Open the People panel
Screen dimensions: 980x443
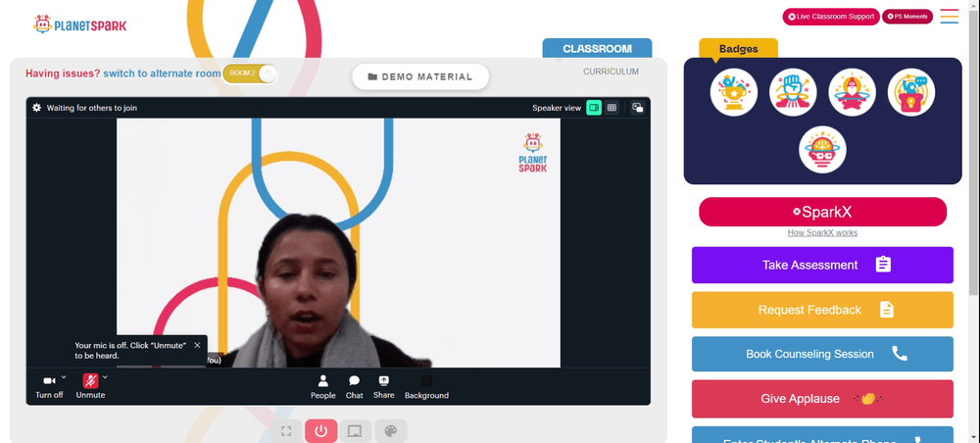pos(323,387)
